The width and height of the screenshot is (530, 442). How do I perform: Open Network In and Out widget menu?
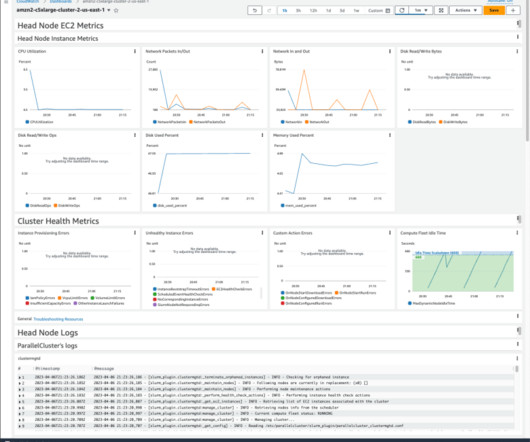point(390,51)
